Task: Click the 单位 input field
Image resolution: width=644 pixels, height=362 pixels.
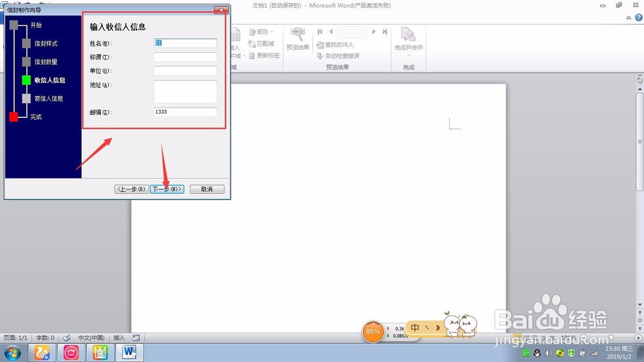Action: coord(185,71)
